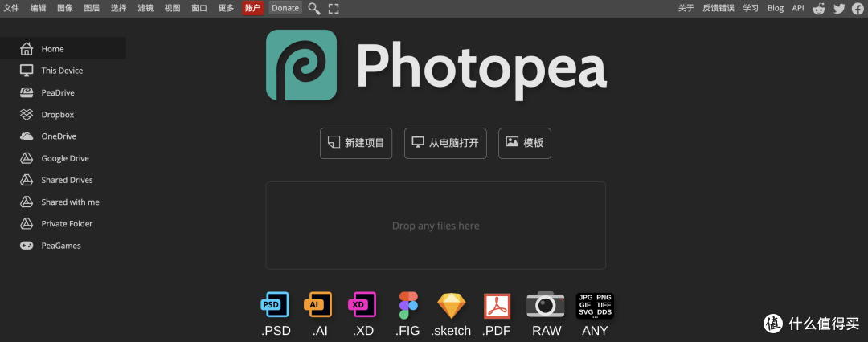Click the OneDrive cloud icon

(27, 136)
